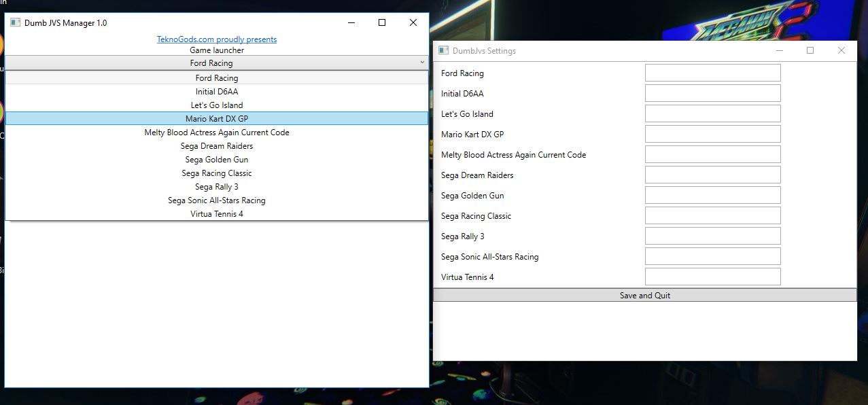Click the Ford Racing label in Settings
This screenshot has width=868, height=405.
point(462,73)
